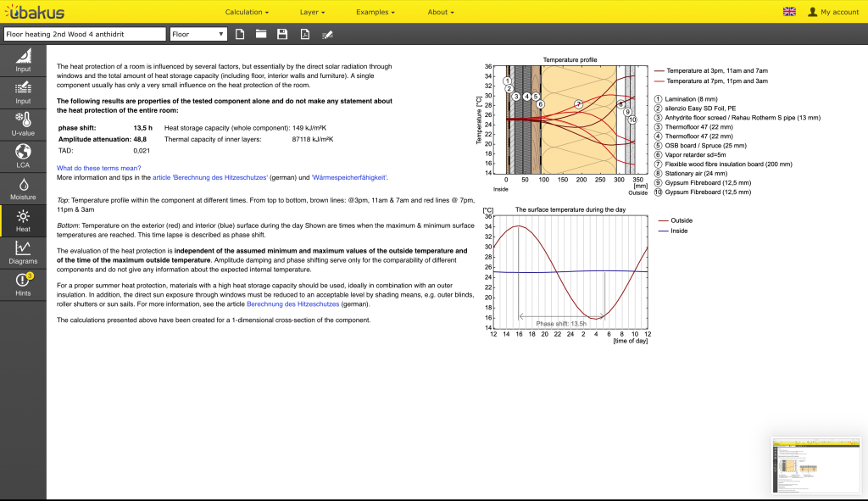
Task: Export as PDF using the toolbar icon
Action: tap(304, 35)
